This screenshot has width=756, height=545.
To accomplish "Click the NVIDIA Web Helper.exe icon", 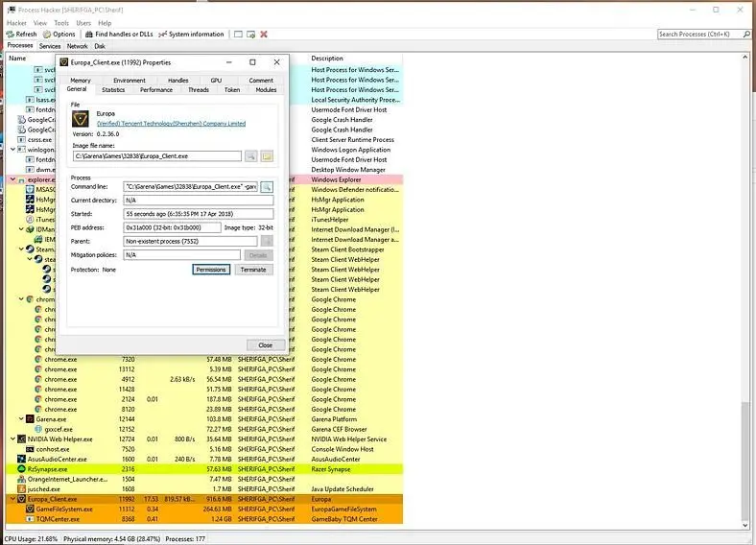I will coord(21,438).
